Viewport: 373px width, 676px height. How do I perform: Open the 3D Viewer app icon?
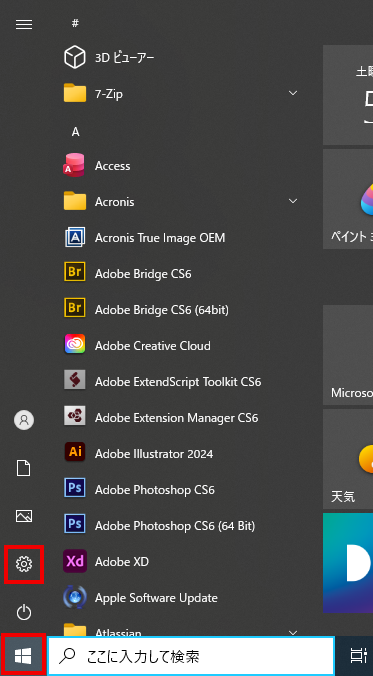[75, 58]
